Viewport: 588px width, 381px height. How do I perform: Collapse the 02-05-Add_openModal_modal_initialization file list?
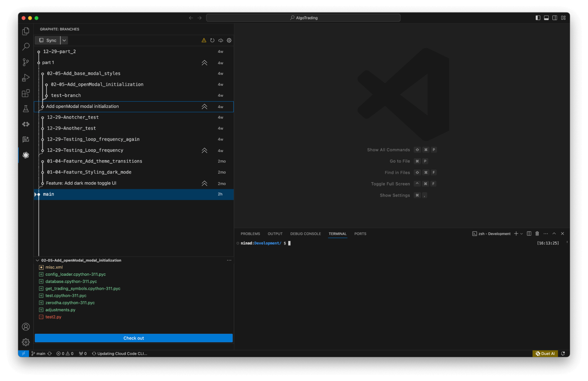click(x=38, y=260)
